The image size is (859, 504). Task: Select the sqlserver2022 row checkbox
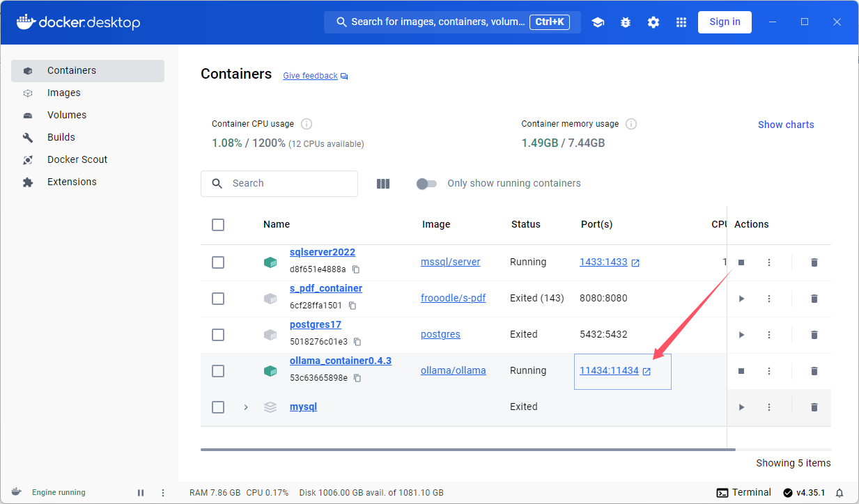pos(218,262)
